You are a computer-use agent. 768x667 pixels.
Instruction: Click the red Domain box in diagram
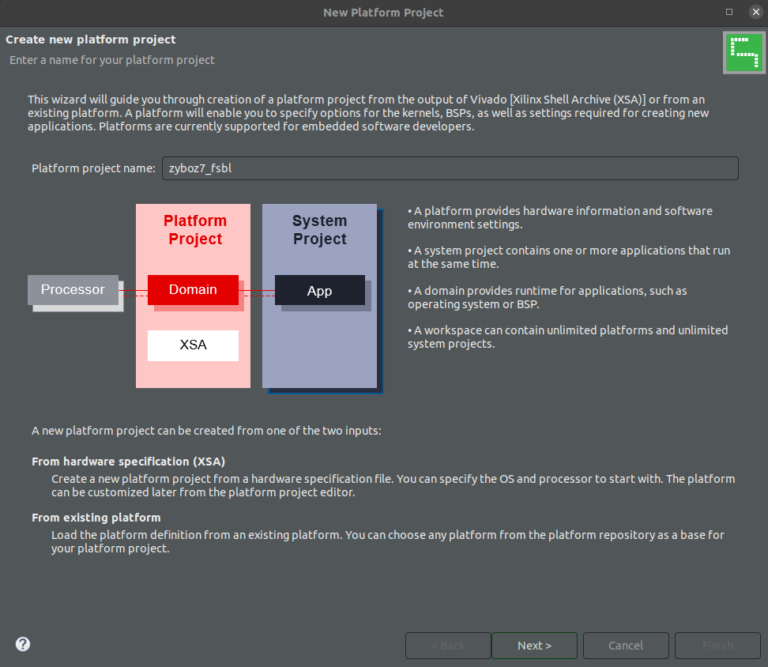(193, 289)
